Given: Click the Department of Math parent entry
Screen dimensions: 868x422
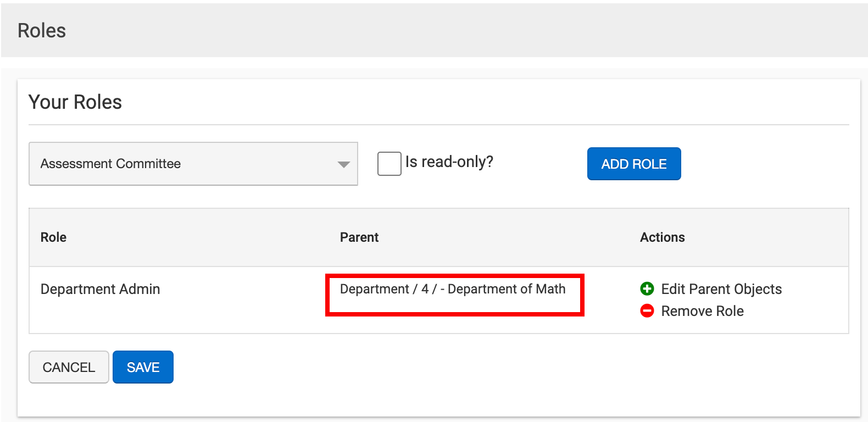Looking at the screenshot, I should click(x=506, y=289).
